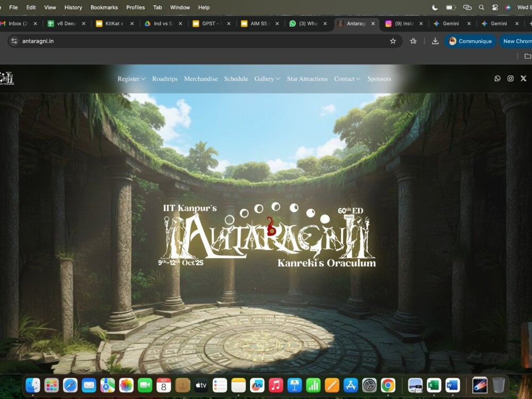
Task: Click the Antaragni logo in top-left corner
Action: tap(7, 78)
